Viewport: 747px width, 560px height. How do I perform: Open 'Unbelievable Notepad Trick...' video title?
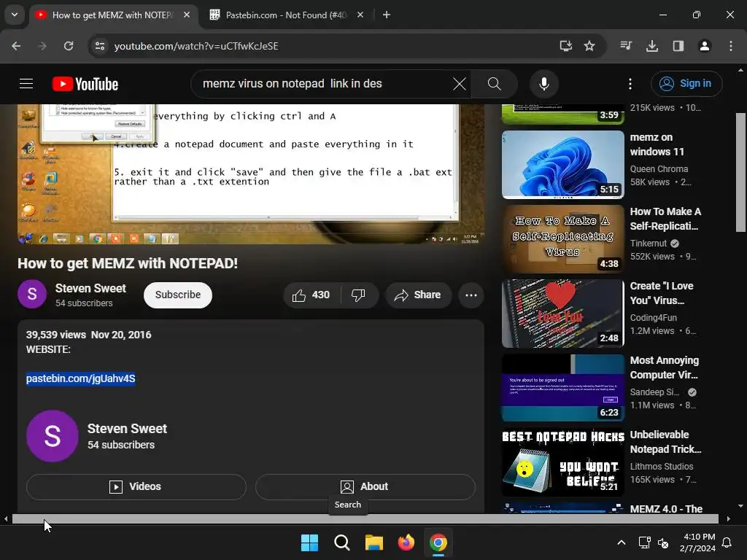tap(665, 442)
